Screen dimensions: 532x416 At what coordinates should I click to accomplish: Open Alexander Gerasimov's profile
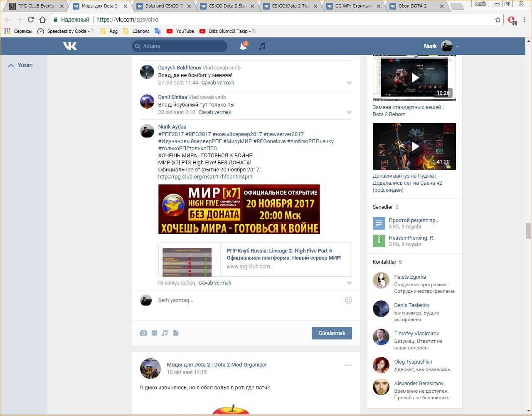tap(419, 384)
